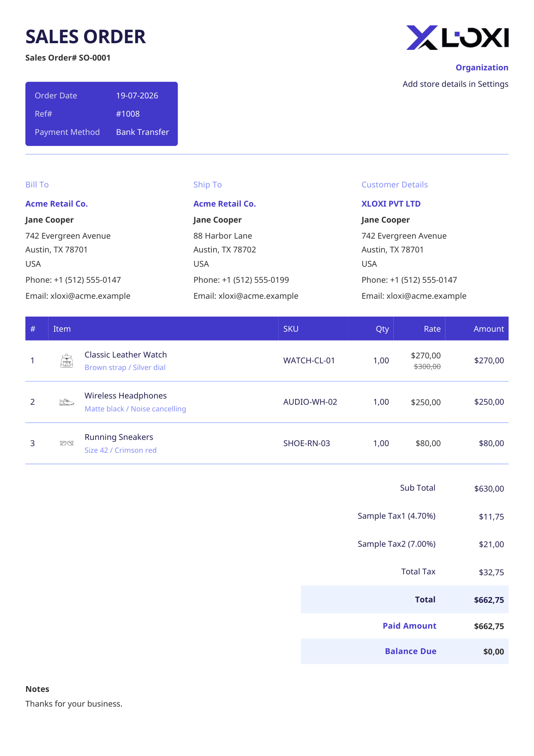This screenshot has width=534, height=756.
Task: Click Acme Retail Co. under Ship To
Action: click(x=225, y=203)
